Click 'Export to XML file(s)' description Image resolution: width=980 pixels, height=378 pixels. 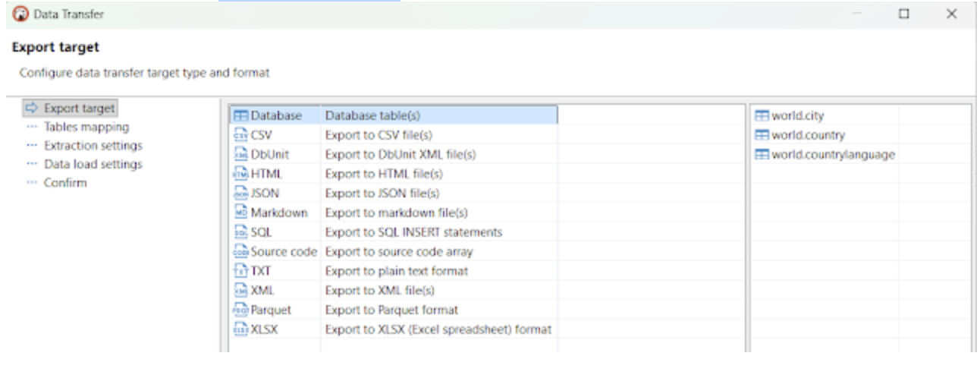tap(380, 291)
